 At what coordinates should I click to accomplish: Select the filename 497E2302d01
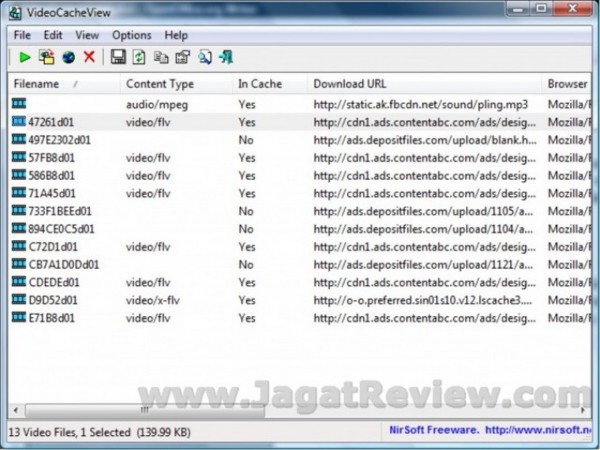[x=59, y=140]
